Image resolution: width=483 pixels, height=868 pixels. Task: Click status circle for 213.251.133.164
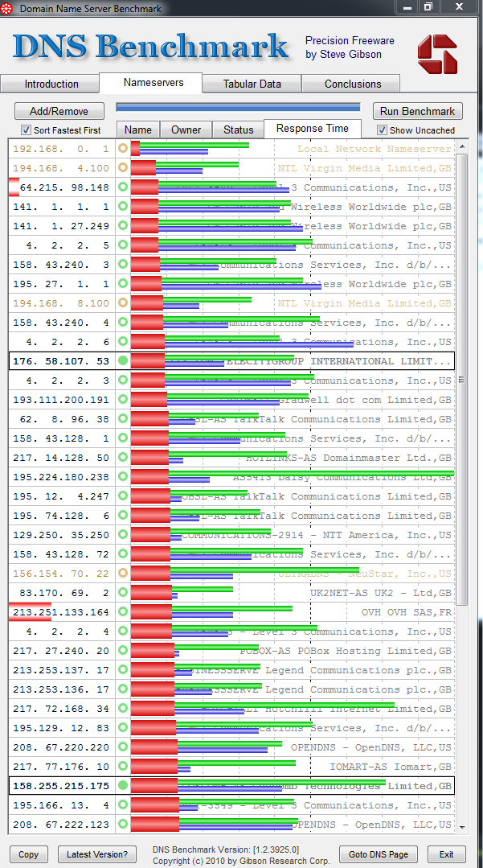tap(123, 612)
